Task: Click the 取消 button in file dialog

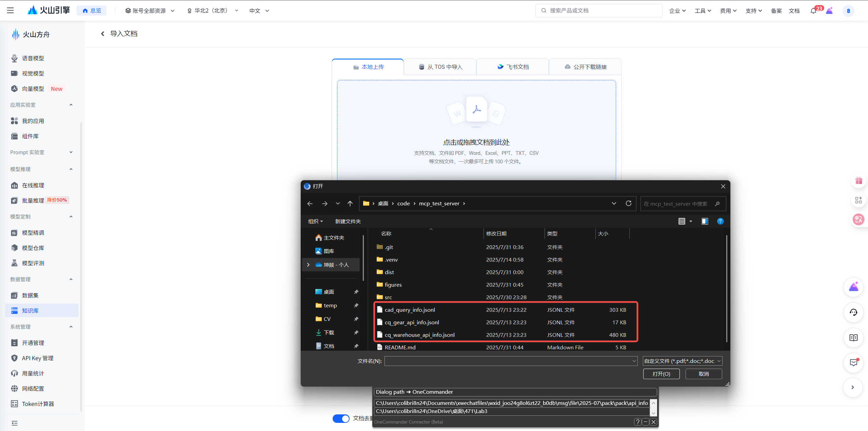Action: click(704, 374)
